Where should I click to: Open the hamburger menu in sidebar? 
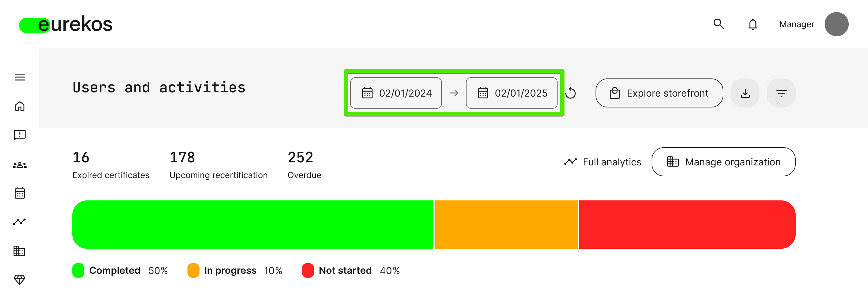click(20, 77)
